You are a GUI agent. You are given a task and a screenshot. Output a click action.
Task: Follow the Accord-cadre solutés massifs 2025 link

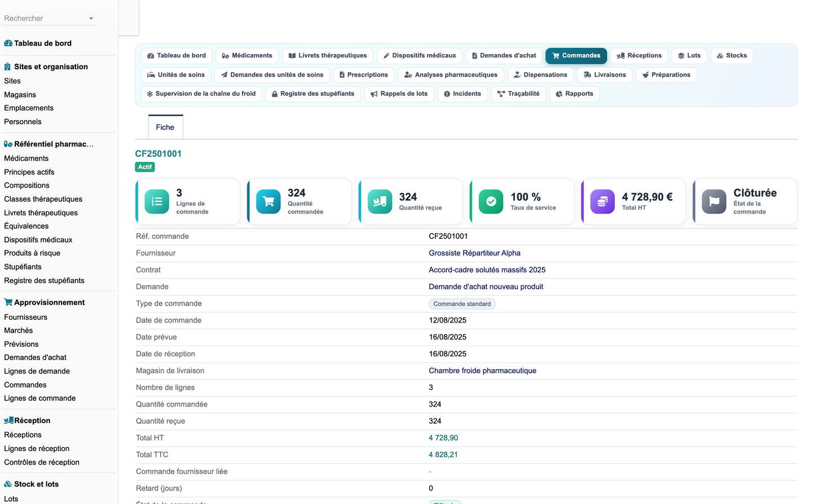pyautogui.click(x=487, y=270)
